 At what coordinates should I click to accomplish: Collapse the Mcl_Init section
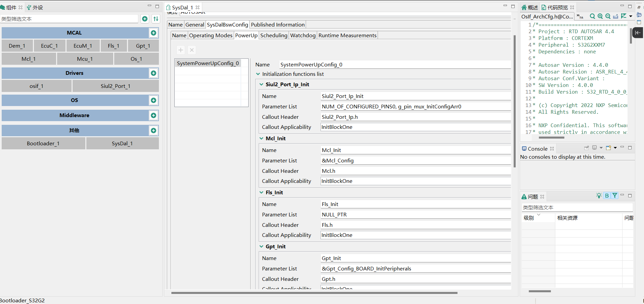pyautogui.click(x=261, y=138)
